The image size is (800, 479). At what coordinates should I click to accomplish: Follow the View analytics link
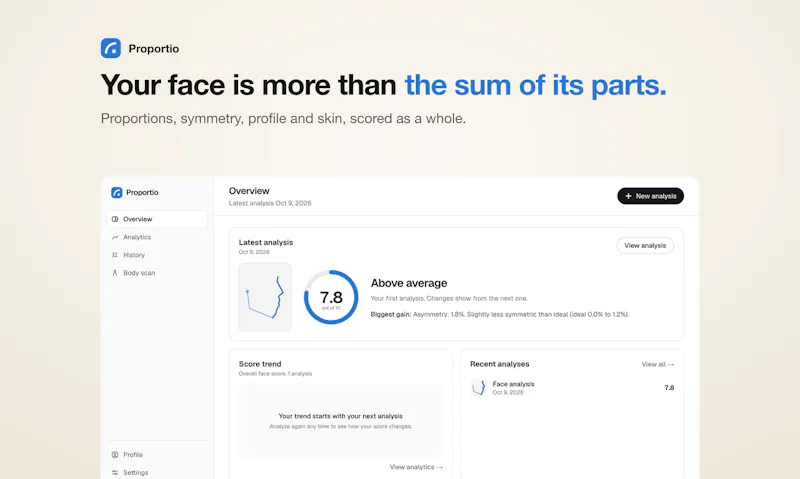pyautogui.click(x=416, y=467)
